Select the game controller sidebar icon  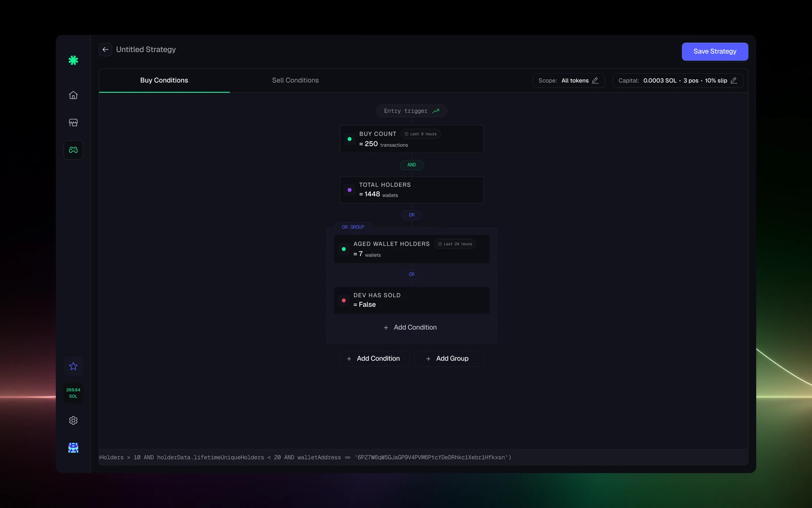point(73,150)
